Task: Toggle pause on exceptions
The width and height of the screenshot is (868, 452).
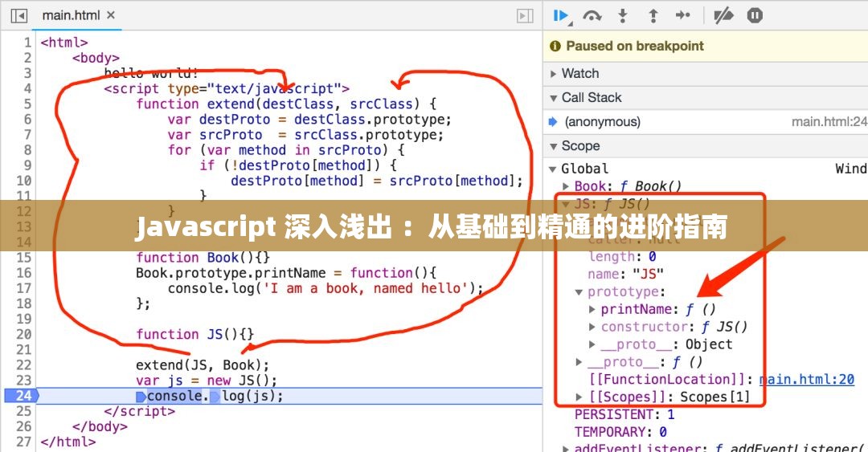Action: tap(755, 15)
